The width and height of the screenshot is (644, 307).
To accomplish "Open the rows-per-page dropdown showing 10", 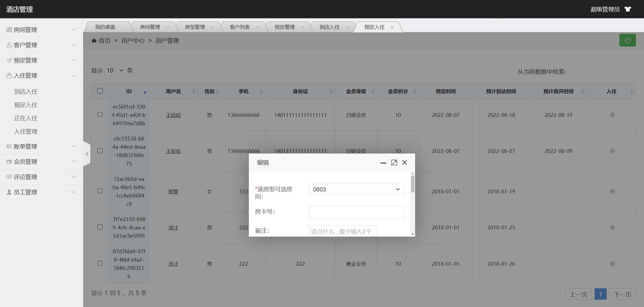I will pos(115,70).
